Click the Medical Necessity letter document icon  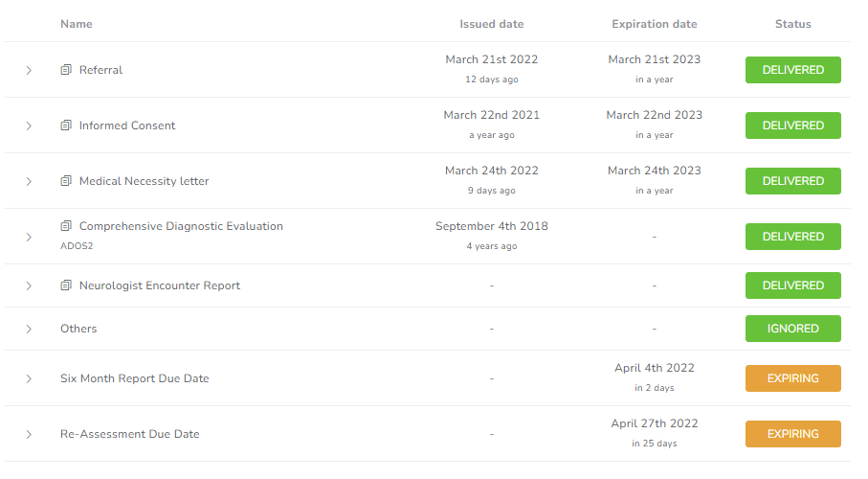pos(66,181)
